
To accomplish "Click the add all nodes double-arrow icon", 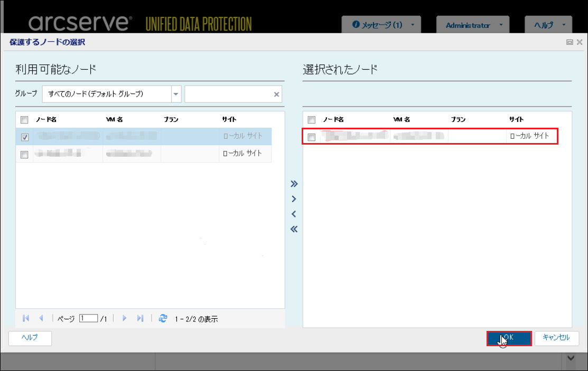I will tap(294, 184).
